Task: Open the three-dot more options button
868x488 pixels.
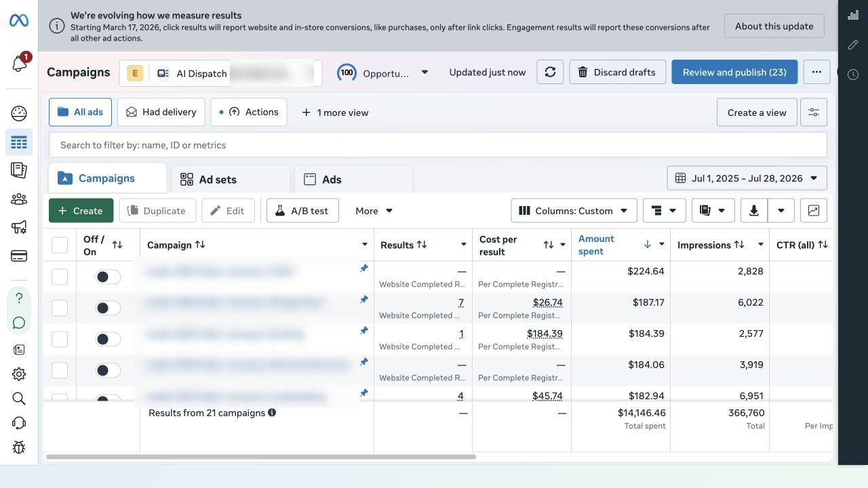Action: (816, 72)
